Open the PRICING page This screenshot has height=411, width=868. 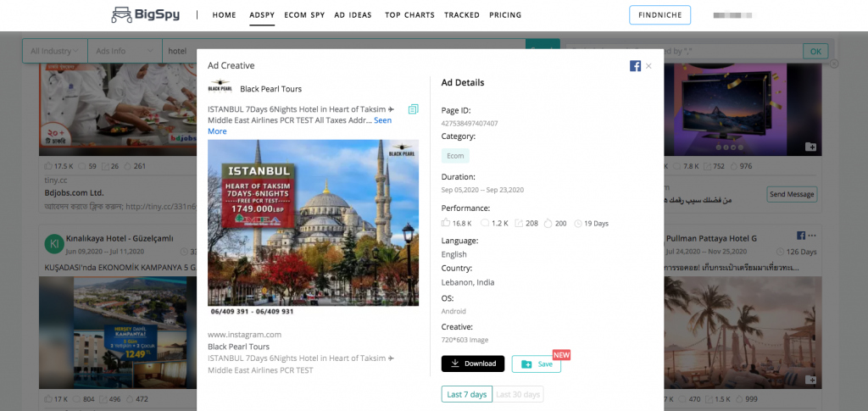click(x=505, y=15)
